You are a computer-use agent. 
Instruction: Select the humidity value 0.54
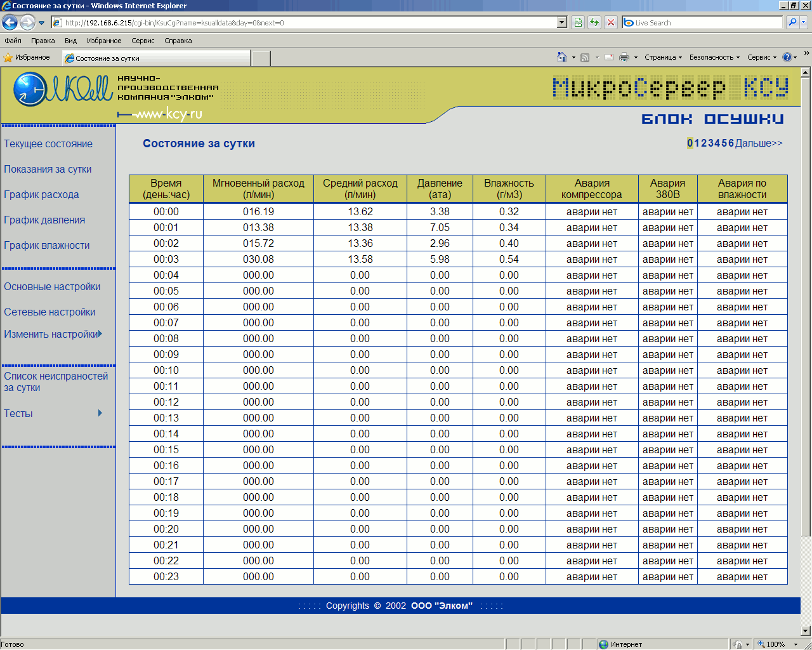[x=509, y=260]
